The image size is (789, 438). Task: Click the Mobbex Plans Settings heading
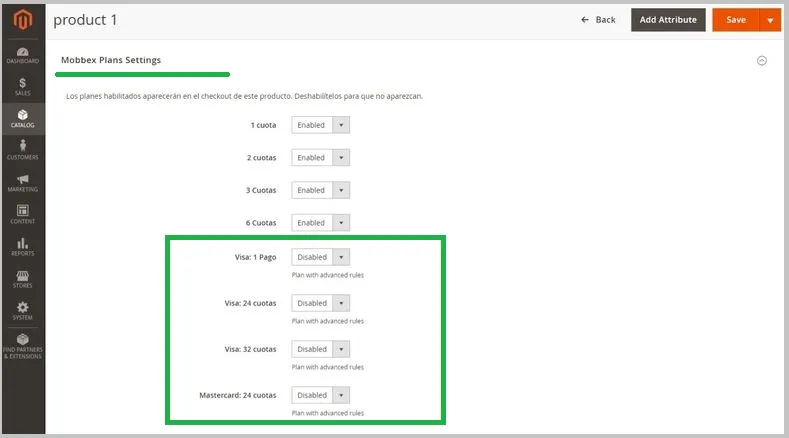(x=111, y=60)
